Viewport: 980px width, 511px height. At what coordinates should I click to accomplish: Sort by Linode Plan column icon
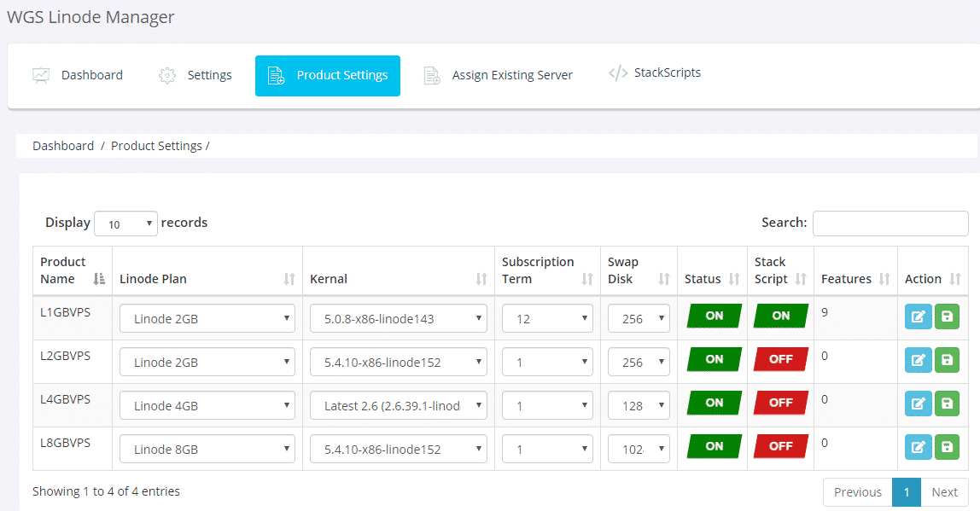coord(289,279)
